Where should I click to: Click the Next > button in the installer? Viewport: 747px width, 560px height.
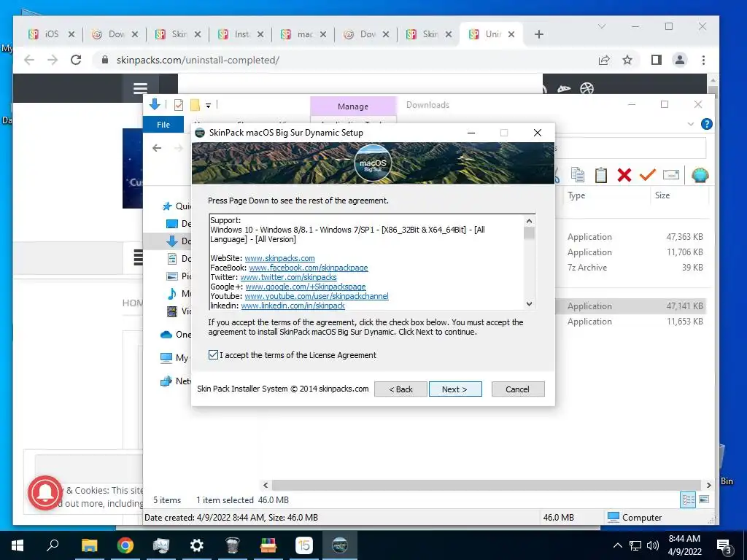click(455, 389)
